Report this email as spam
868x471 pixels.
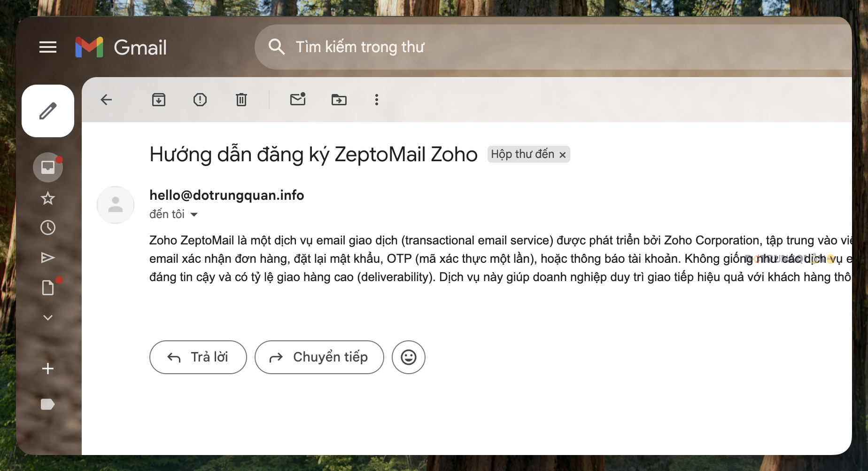click(x=200, y=100)
